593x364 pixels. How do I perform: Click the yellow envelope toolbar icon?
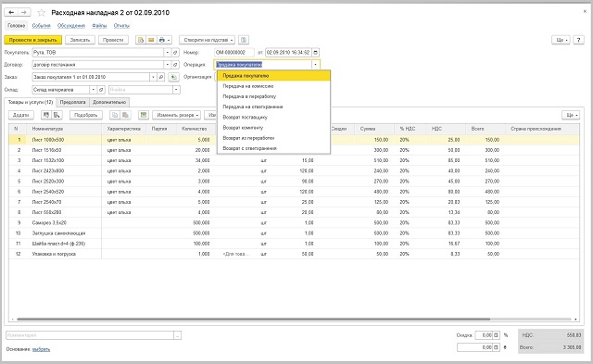click(151, 40)
